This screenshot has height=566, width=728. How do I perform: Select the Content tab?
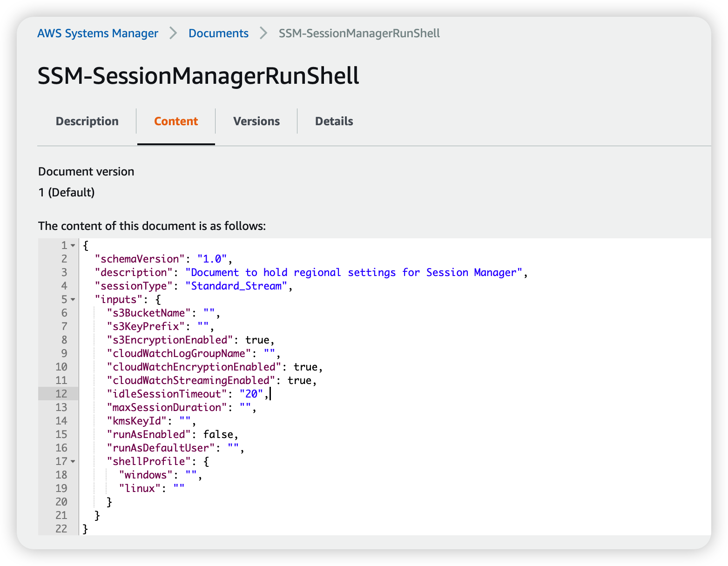[x=175, y=121]
